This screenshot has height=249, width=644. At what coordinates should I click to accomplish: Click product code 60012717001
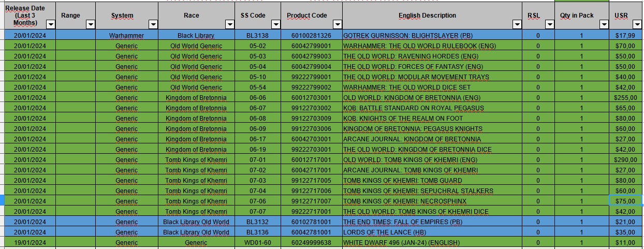311,159
